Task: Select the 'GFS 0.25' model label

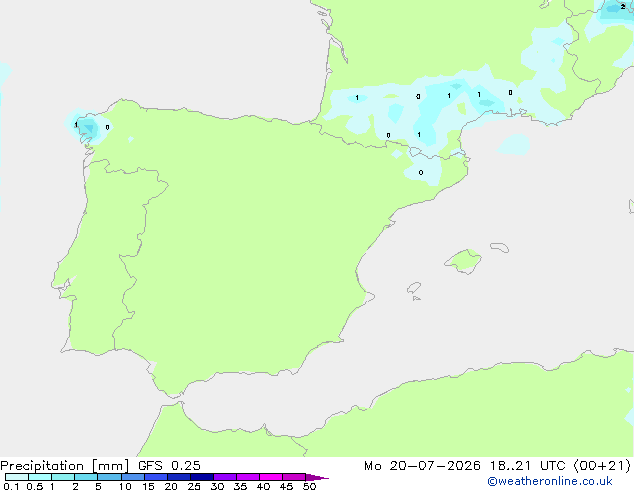Action: [169, 466]
